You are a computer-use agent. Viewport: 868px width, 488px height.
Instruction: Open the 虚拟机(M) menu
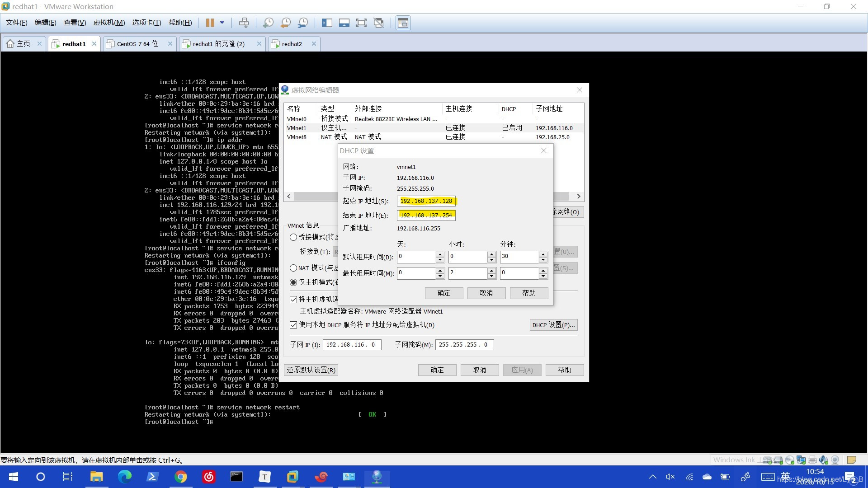[x=109, y=23]
